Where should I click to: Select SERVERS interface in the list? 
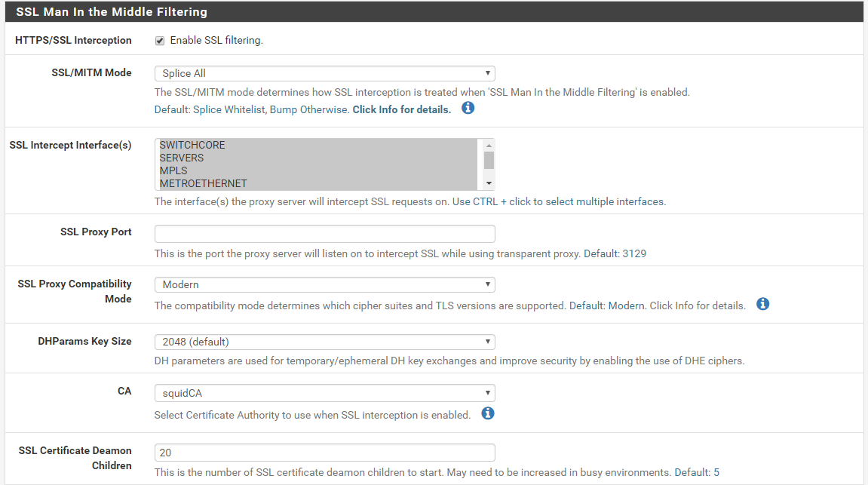[x=182, y=158]
